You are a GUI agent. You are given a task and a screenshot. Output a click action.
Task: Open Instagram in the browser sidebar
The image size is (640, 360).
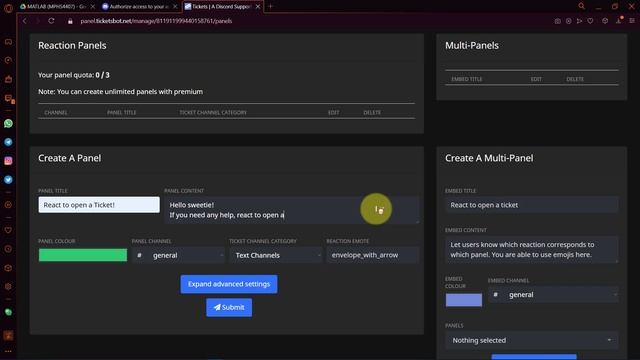click(8, 161)
